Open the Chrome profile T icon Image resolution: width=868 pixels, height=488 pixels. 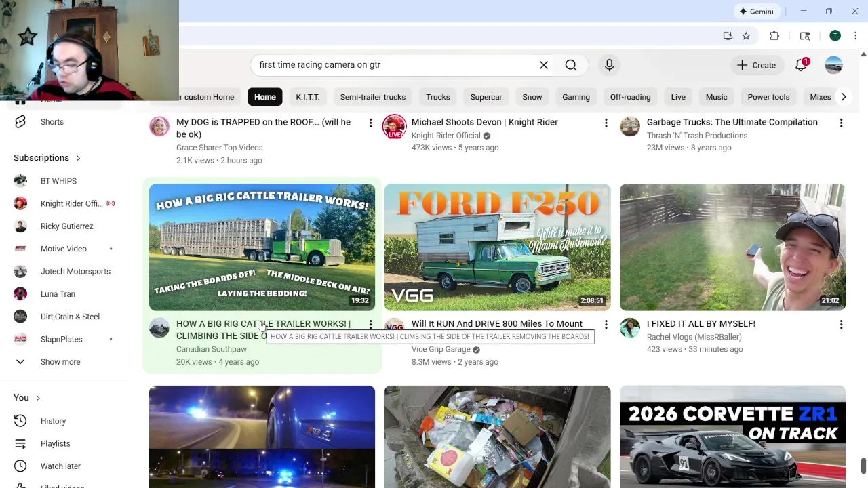point(835,36)
